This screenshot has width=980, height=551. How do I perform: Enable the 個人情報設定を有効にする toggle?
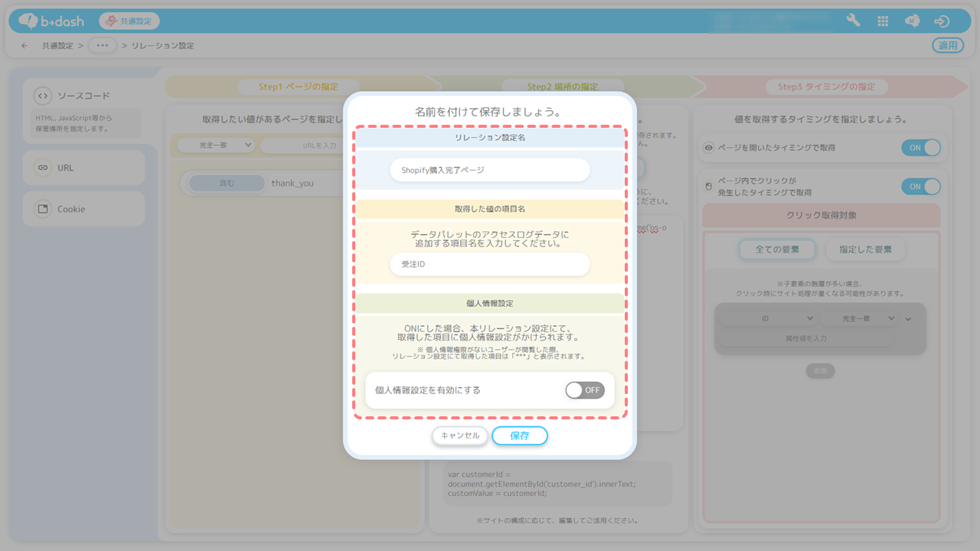(x=585, y=390)
